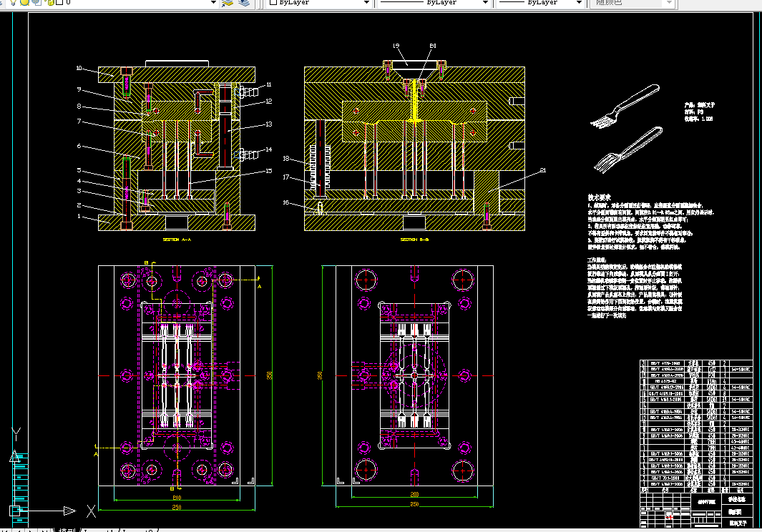This screenshot has height=532, width=762.
Task: Expand the ByLayer lineweight dropdown
Action: 579,2
